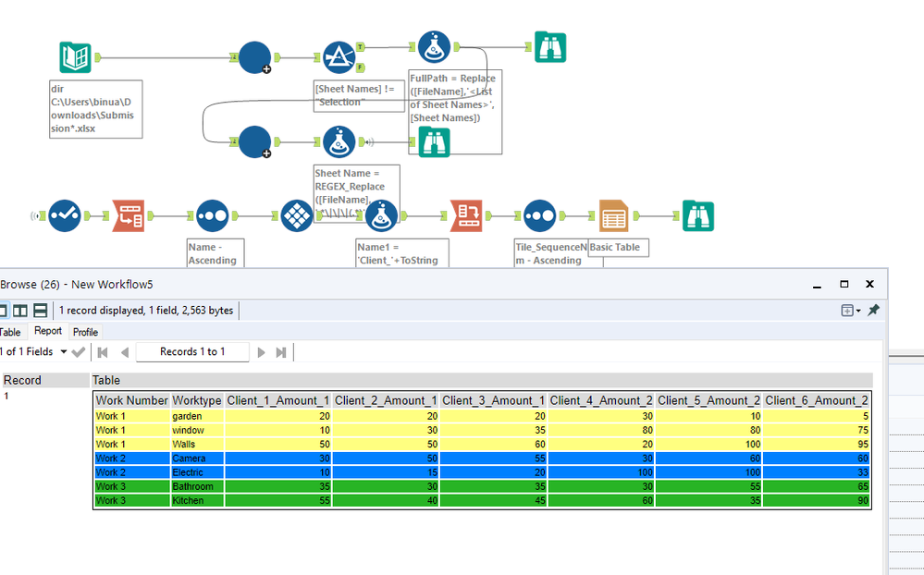Click the Filter tool for Sheet Names

(339, 57)
